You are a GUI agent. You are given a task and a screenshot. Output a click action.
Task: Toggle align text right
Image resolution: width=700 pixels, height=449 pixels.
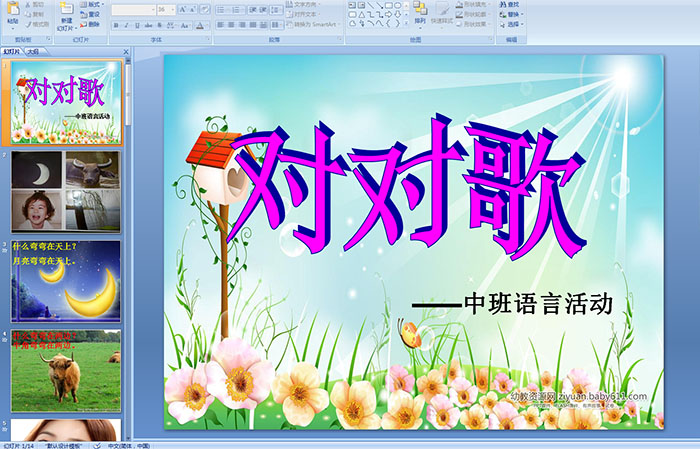[x=242, y=25]
